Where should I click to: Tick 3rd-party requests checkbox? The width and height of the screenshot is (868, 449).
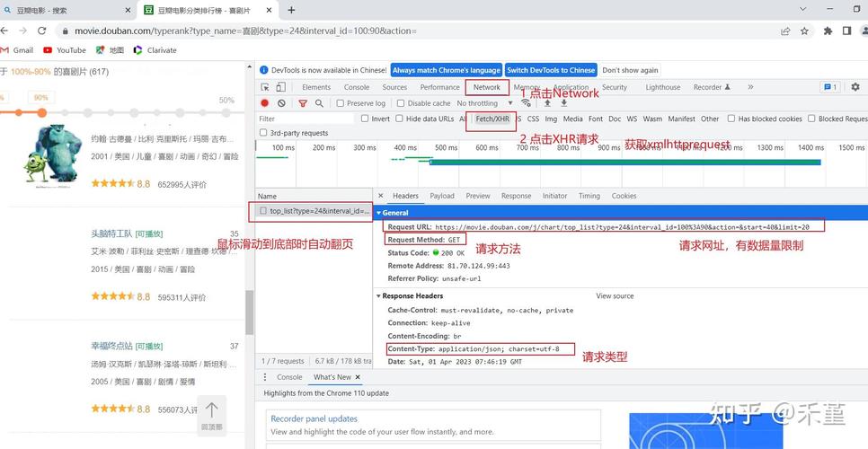click(x=263, y=133)
